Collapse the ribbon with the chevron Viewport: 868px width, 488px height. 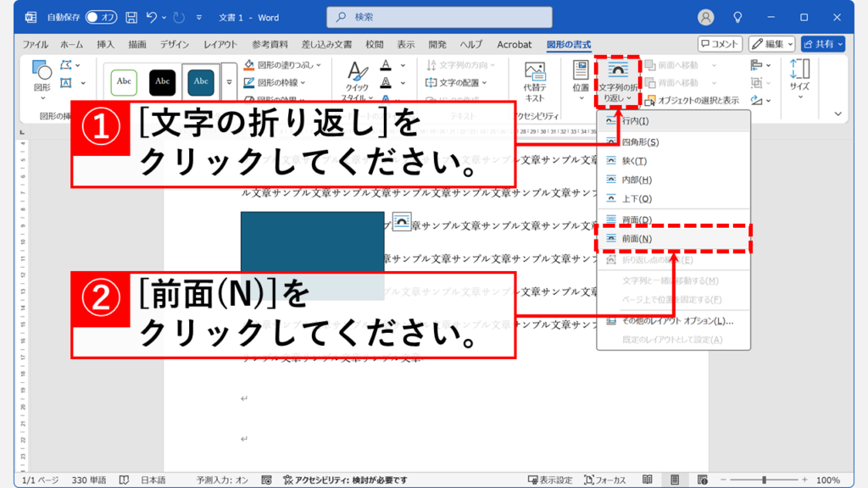click(x=838, y=114)
